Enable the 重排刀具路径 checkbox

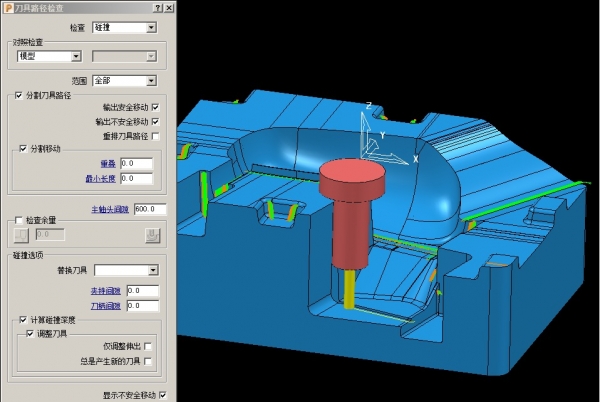[x=155, y=136]
